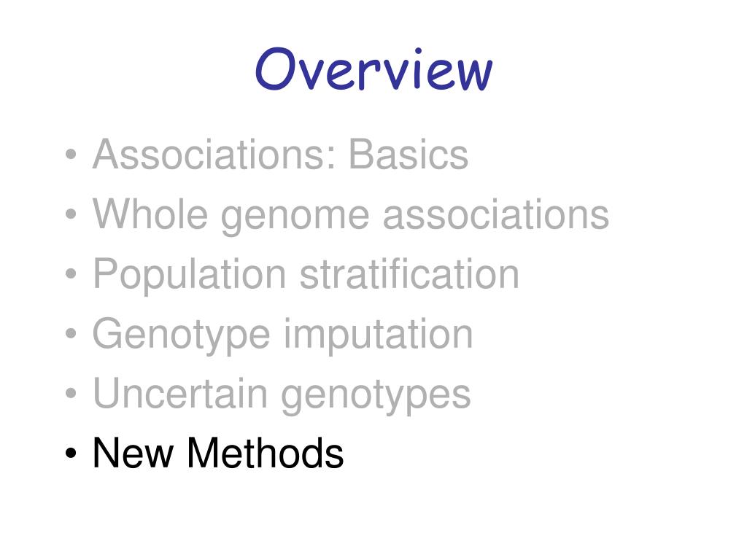Select the Genotype imputation bullet text
Viewport: 747px width, 560px height.
(282, 335)
